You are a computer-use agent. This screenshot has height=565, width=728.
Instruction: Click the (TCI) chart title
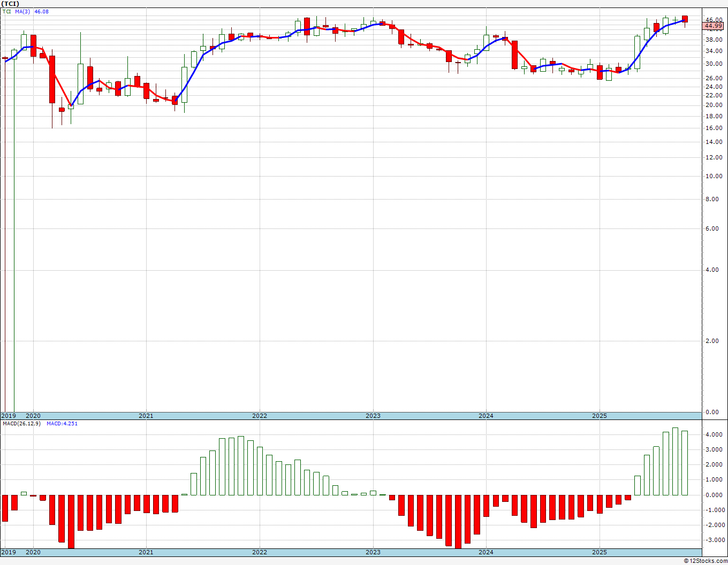(x=11, y=4)
